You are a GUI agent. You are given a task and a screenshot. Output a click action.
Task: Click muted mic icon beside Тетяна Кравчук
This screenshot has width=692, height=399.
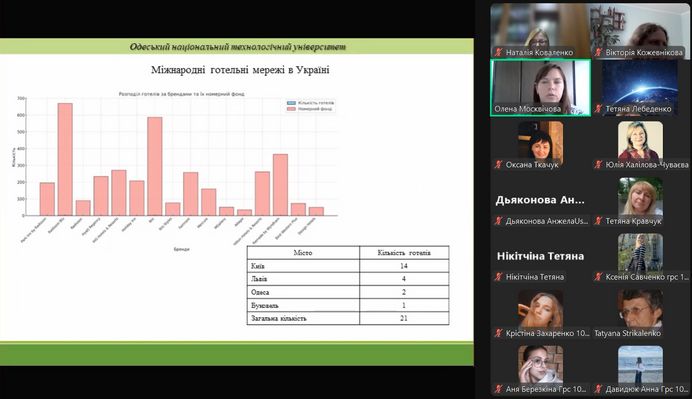point(598,221)
